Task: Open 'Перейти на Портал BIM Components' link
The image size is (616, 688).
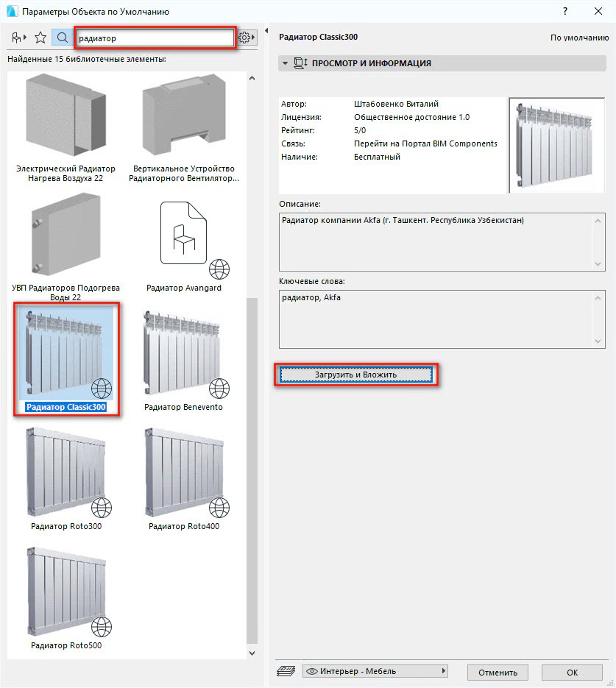Action: 425,143
